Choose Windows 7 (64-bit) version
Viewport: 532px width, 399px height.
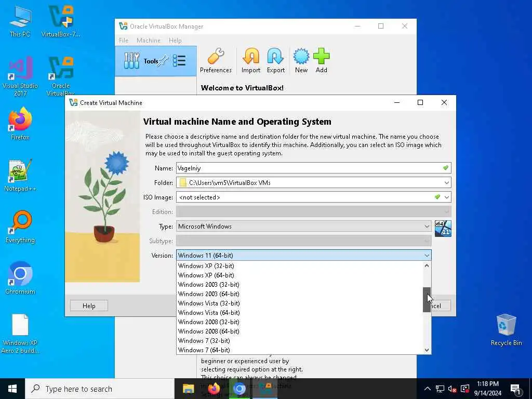click(300, 350)
